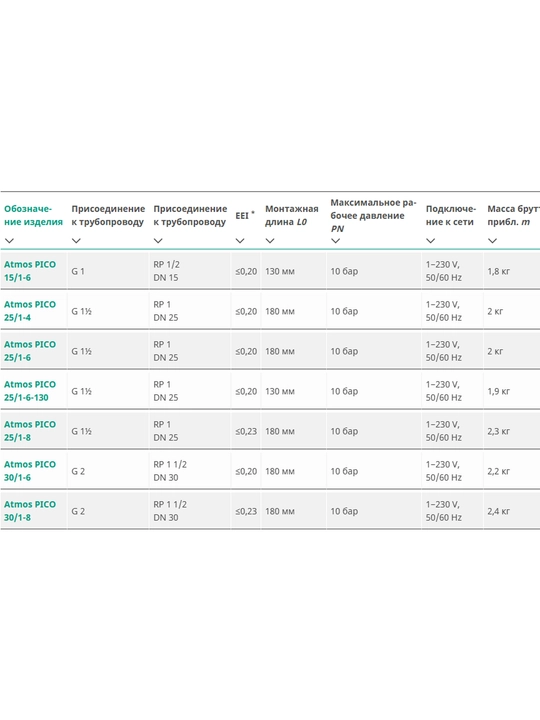Open Atmos PICO 25/1-6 product link

pos(30,351)
